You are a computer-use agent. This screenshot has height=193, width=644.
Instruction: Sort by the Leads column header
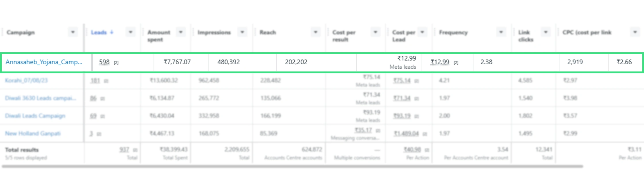99,32
